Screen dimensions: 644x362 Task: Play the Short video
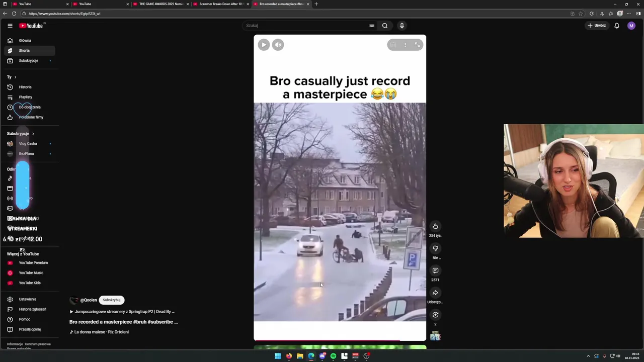point(264,45)
